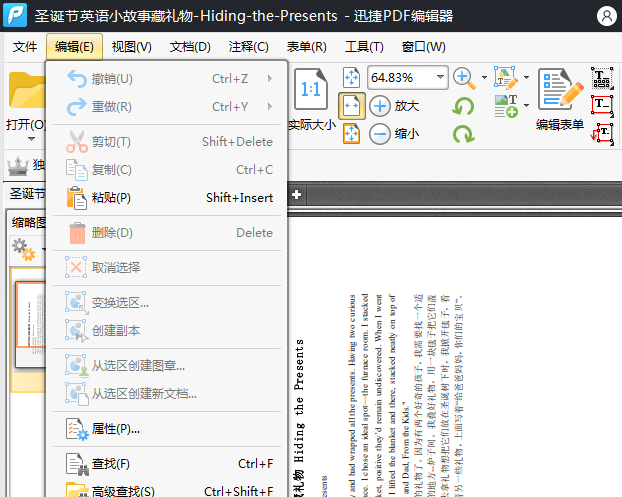Click the 撤销(U) menu entry

point(167,79)
